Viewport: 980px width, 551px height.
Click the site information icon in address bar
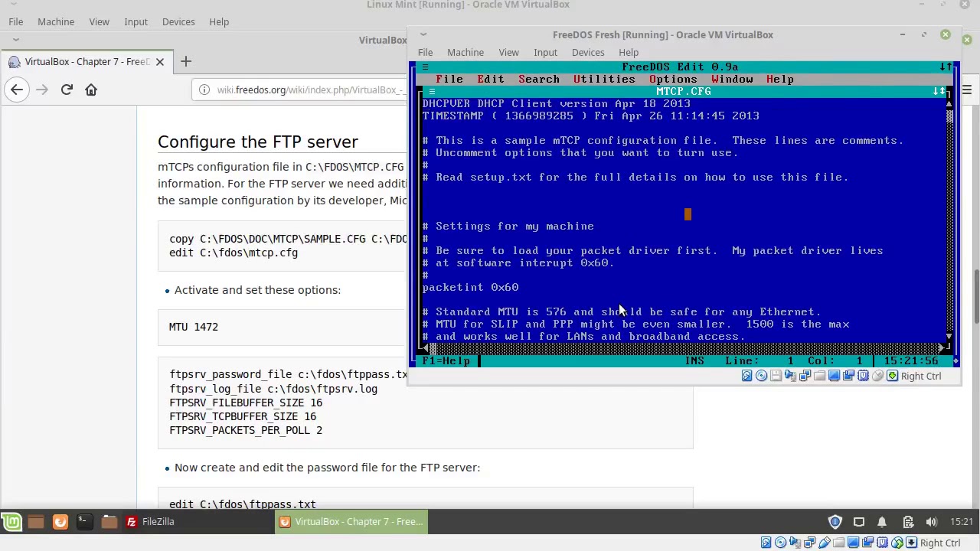204,90
